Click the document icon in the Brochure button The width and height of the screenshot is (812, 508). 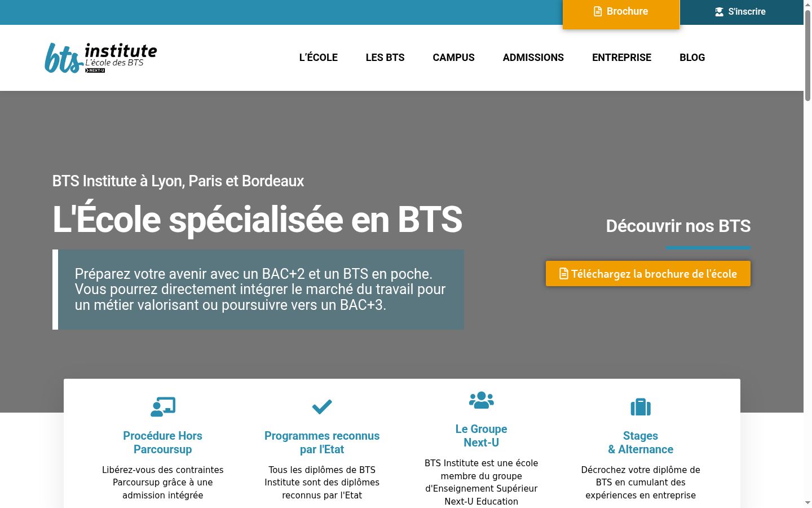coord(598,11)
